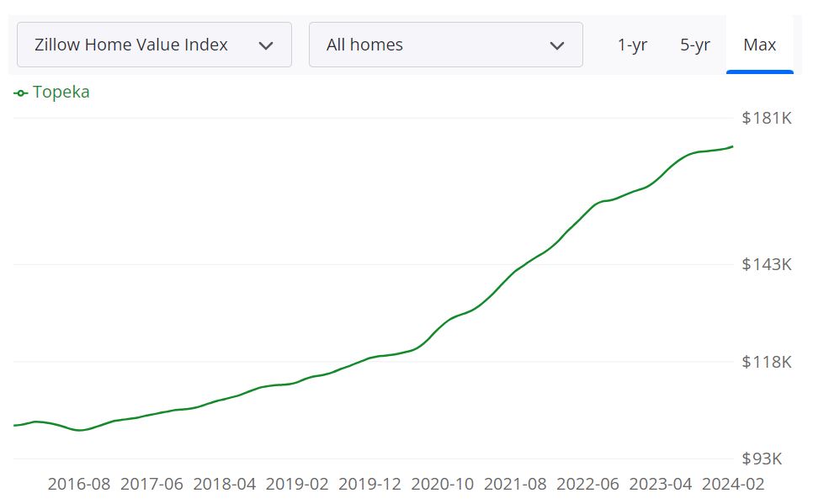Pick the 2020-10 date tick label

pyautogui.click(x=443, y=484)
